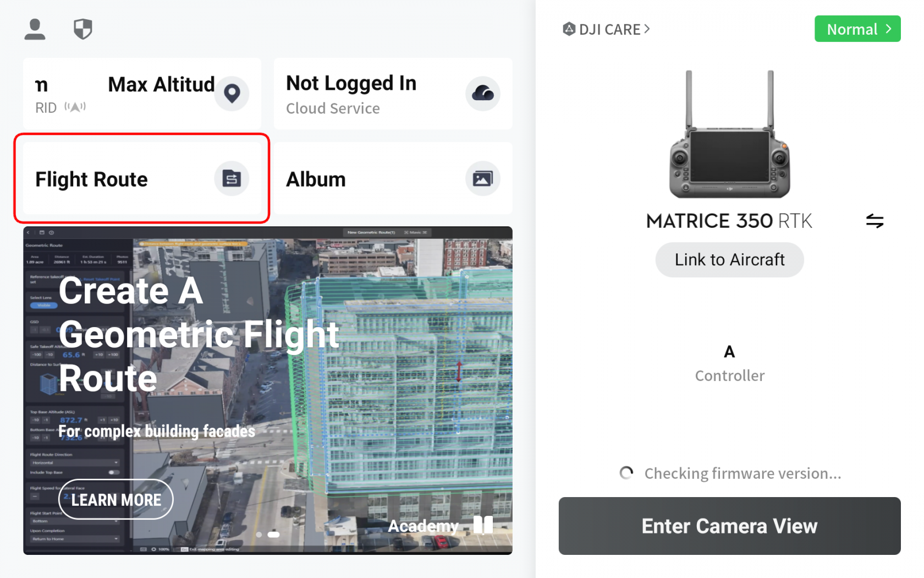Click the Cloud Service cloud icon

tap(482, 93)
